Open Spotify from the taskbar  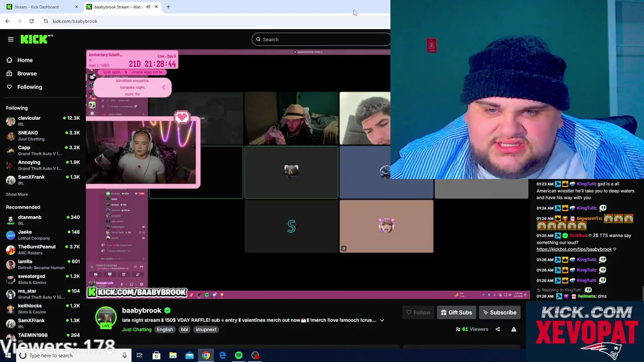pos(238,355)
